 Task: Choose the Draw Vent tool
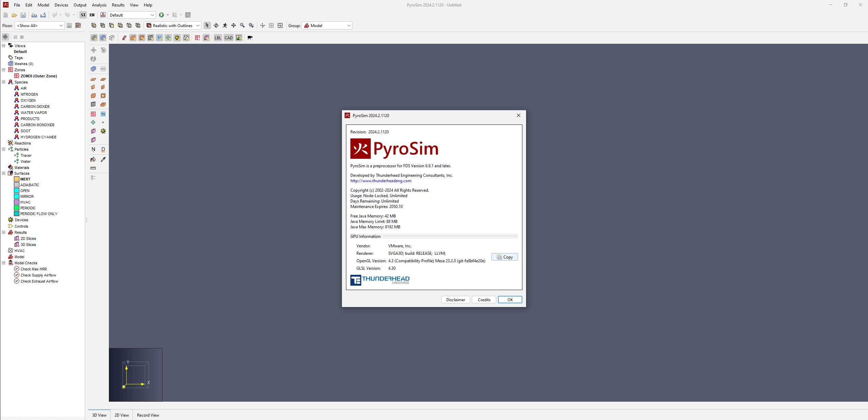pos(93,104)
